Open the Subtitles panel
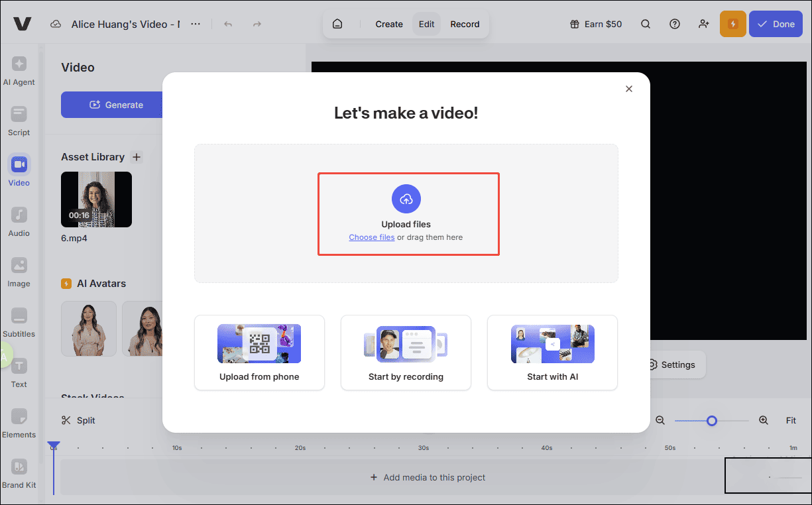 point(19,322)
